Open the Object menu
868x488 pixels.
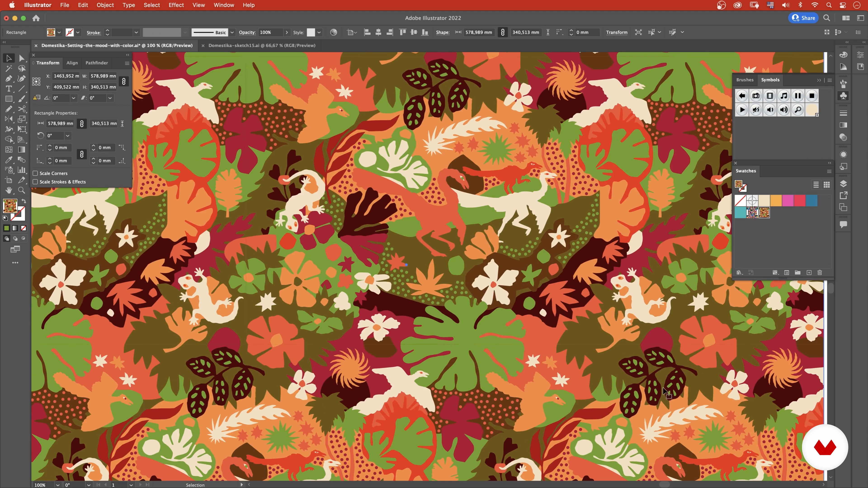[x=105, y=5]
